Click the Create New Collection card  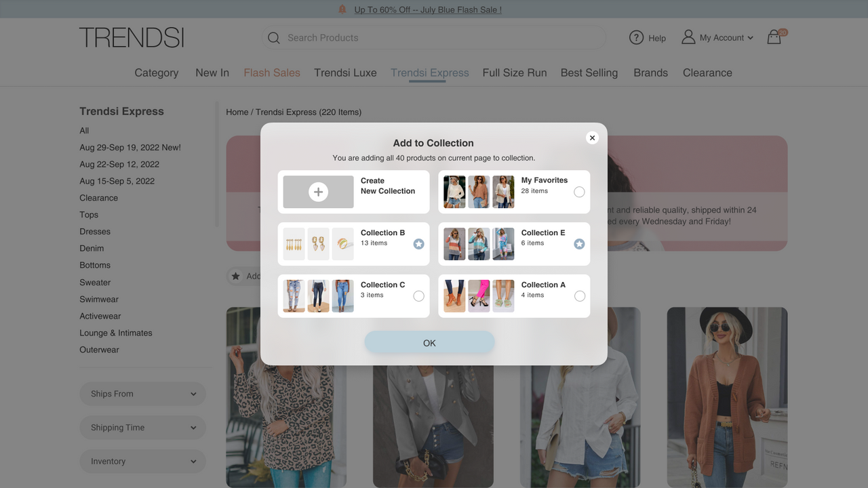click(x=354, y=192)
